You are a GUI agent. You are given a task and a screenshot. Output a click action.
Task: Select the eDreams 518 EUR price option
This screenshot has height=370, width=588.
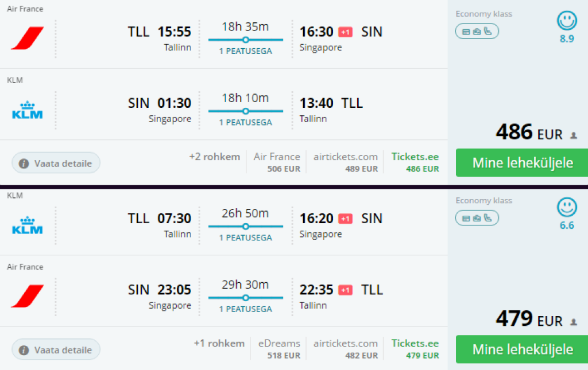(279, 349)
